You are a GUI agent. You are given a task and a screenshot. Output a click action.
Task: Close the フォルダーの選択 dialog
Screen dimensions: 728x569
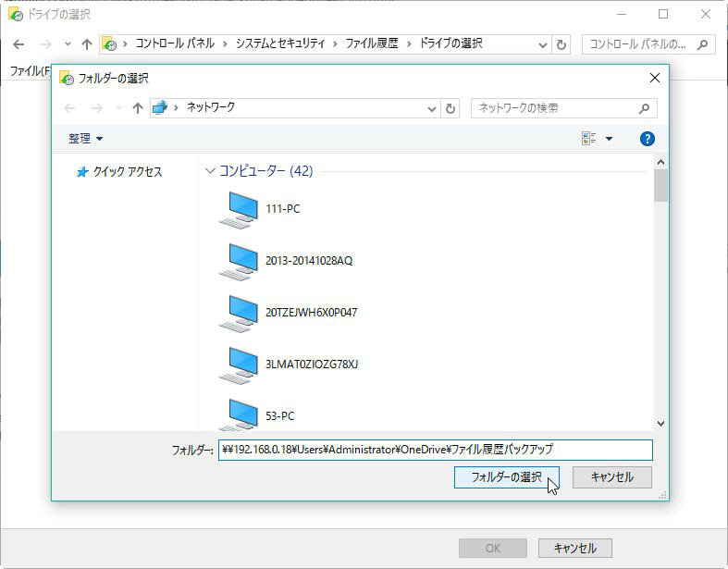point(655,78)
